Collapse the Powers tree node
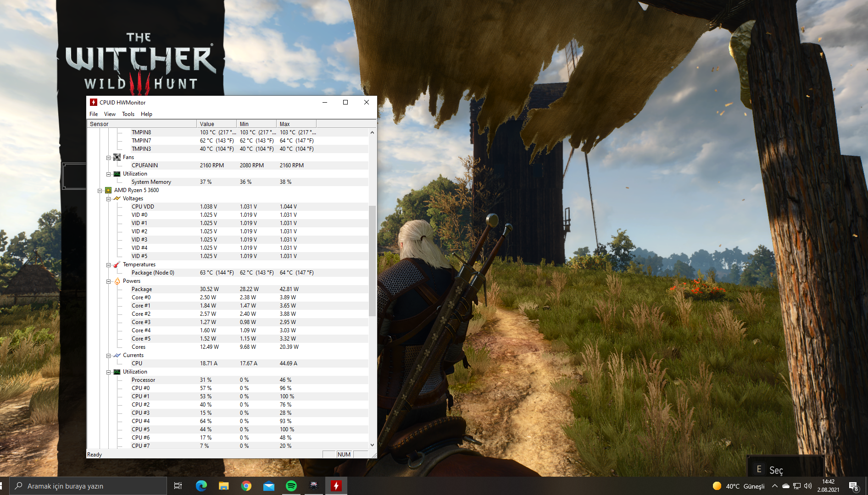This screenshot has width=868, height=495. coord(109,281)
